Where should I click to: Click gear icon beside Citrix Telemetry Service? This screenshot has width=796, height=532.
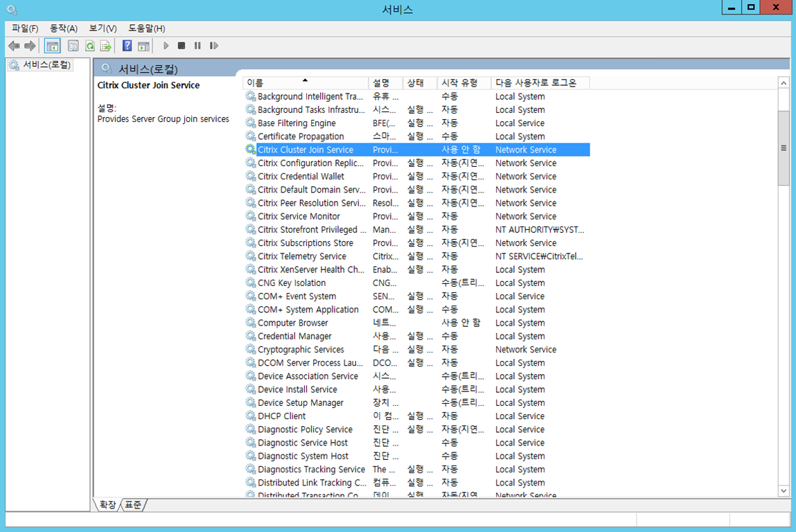tap(250, 256)
